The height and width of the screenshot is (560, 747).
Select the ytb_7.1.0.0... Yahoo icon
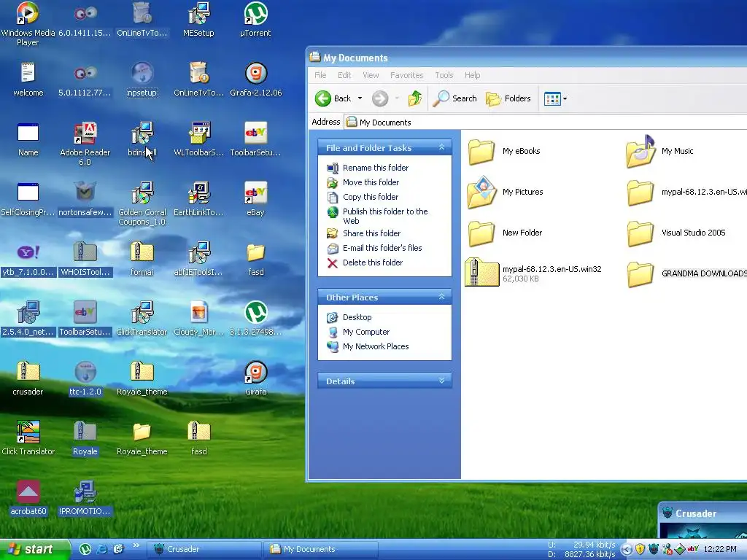tap(28, 252)
